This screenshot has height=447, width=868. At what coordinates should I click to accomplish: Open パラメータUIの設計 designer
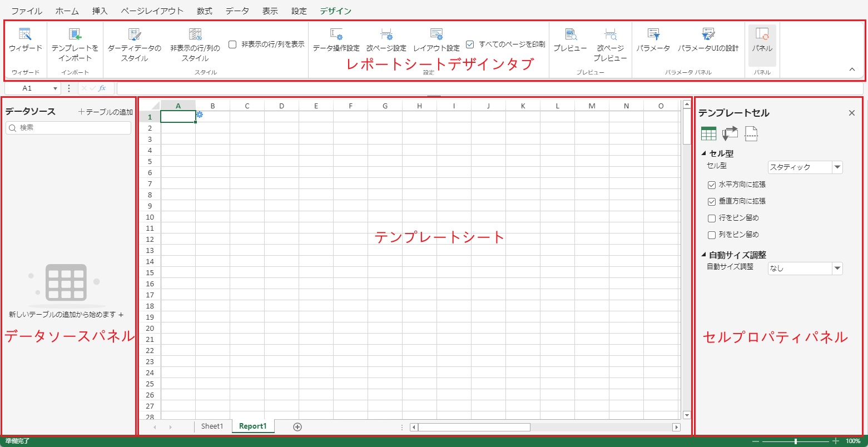pos(708,34)
